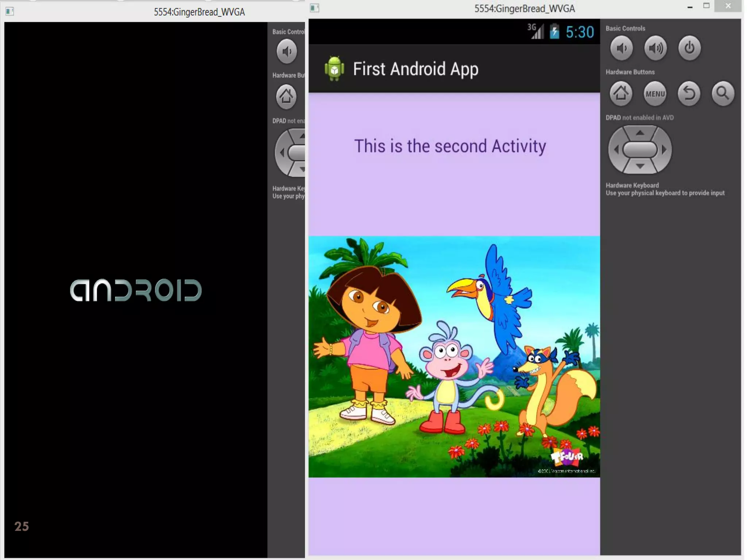Maximize the right emulator window

(x=706, y=6)
